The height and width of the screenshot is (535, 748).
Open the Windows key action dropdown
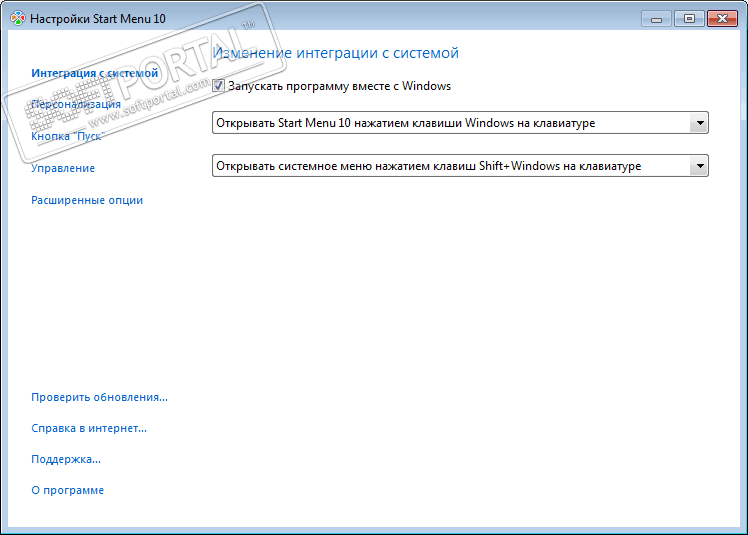click(460, 123)
